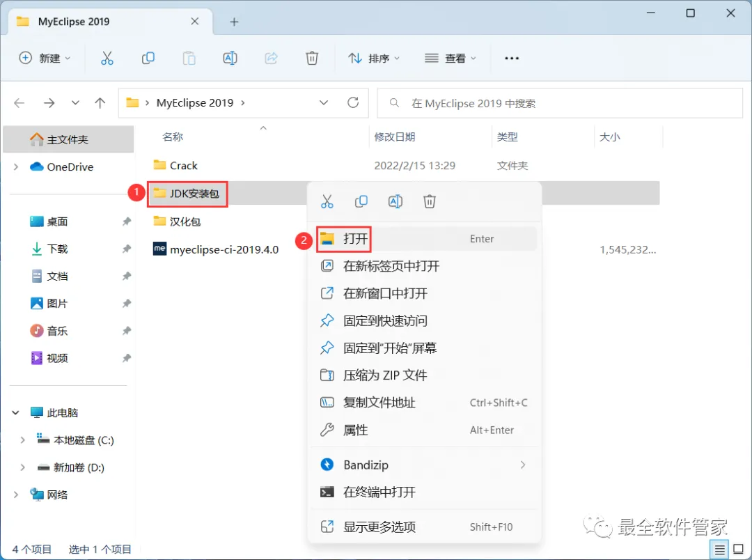Close the MyEclipse 2019 tab
The image size is (752, 560).
(x=195, y=22)
